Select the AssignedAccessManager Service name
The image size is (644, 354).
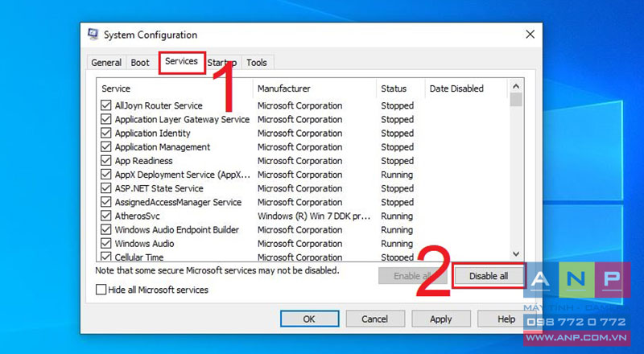(x=178, y=202)
